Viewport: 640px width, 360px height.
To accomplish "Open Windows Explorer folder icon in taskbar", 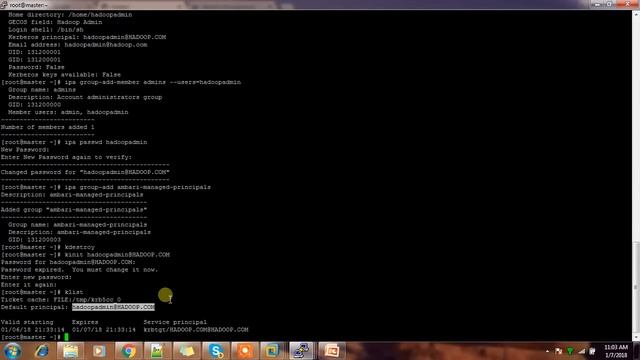I will point(71,351).
